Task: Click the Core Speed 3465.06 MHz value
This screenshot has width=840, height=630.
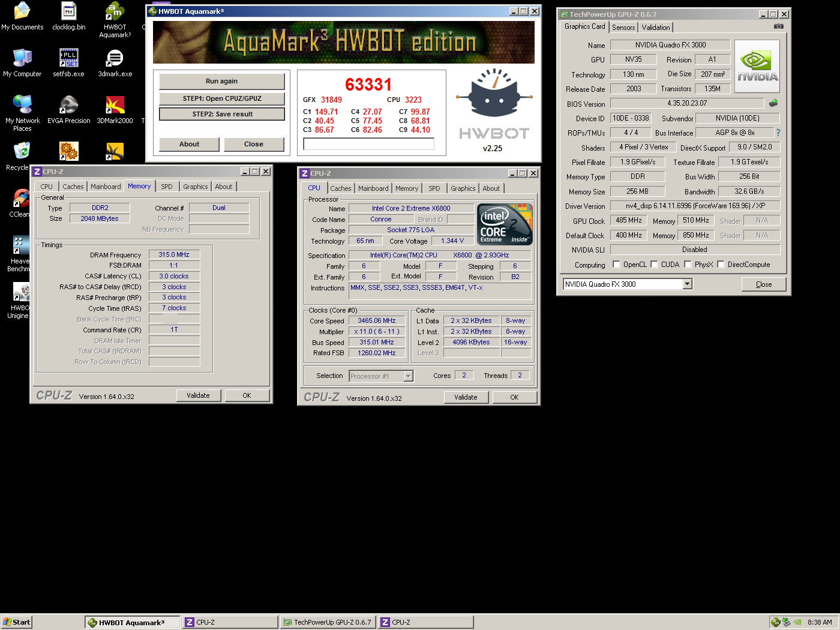Action: [377, 320]
